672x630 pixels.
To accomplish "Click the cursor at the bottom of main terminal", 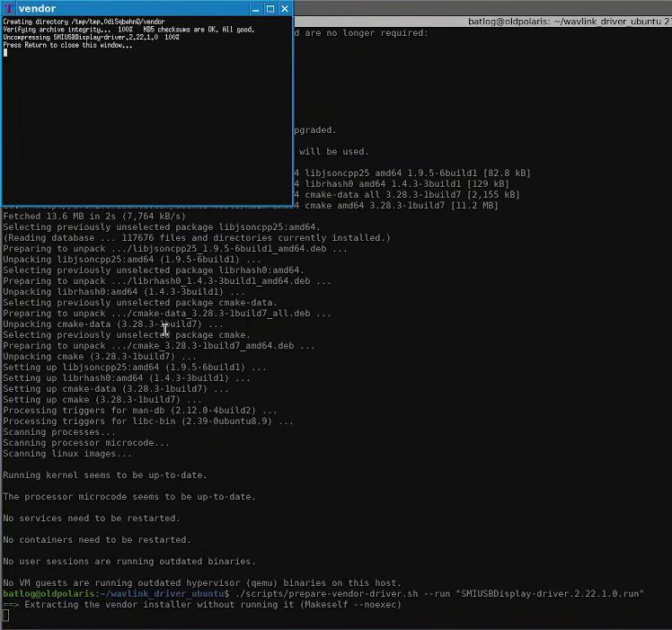I will 5,616.
